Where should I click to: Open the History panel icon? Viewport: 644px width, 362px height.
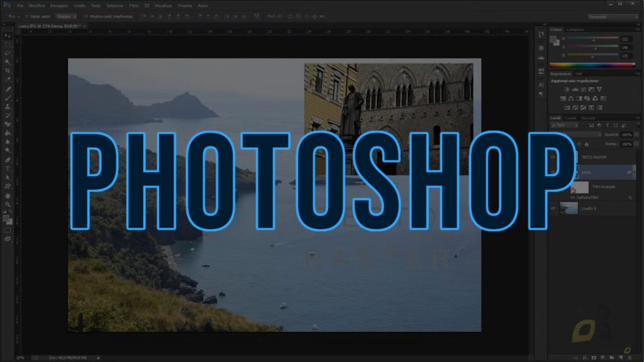click(x=541, y=35)
